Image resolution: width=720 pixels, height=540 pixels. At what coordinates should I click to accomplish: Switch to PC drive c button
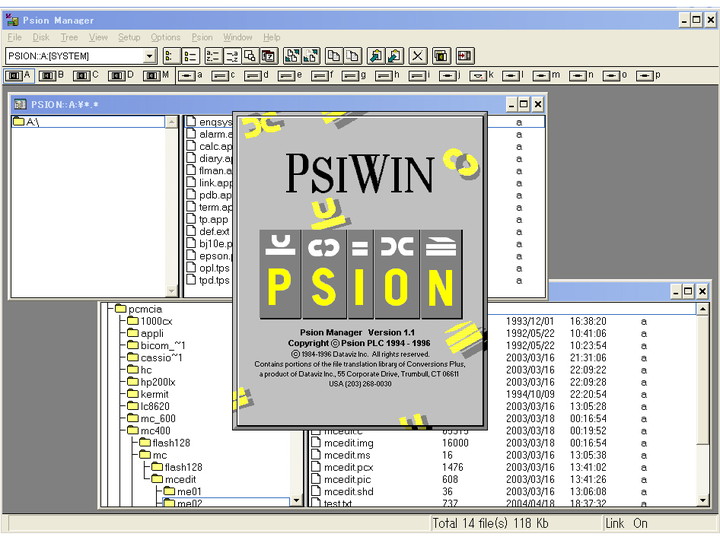click(x=224, y=75)
